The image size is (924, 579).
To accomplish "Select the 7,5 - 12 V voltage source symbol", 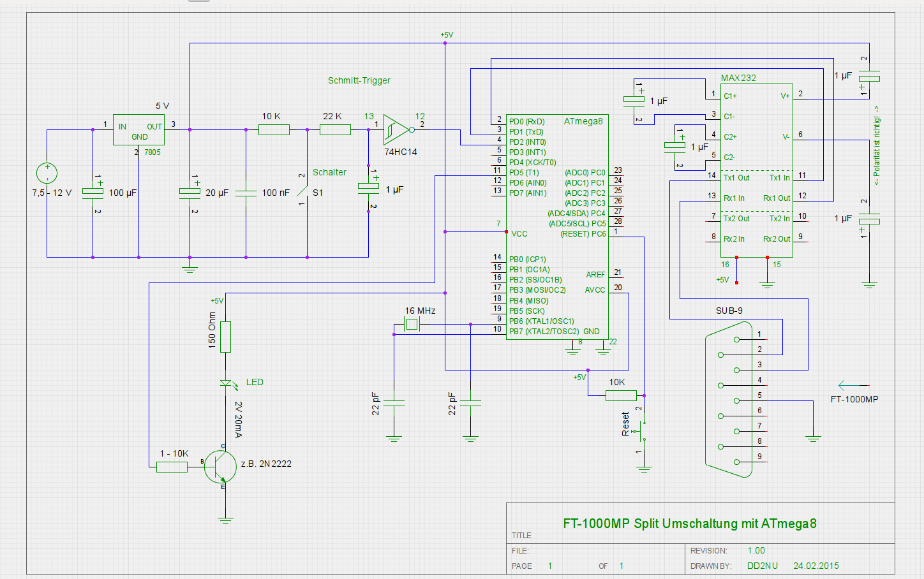I will (x=47, y=173).
